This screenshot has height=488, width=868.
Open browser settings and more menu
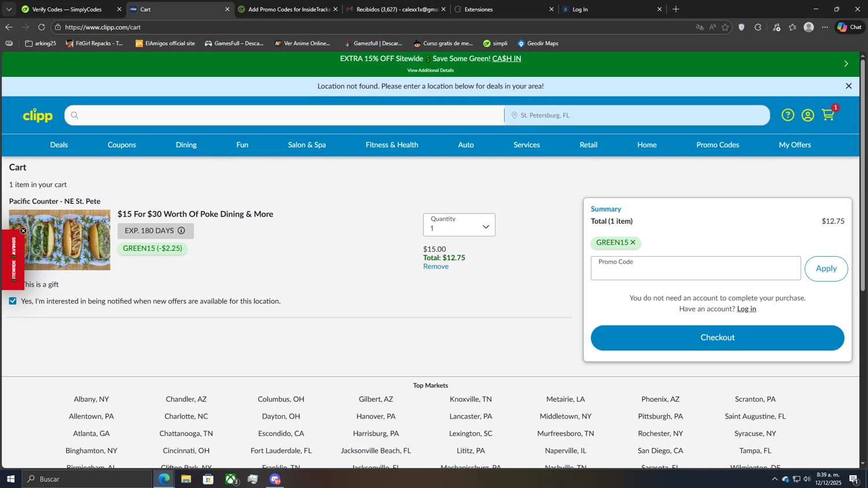pos(825,27)
